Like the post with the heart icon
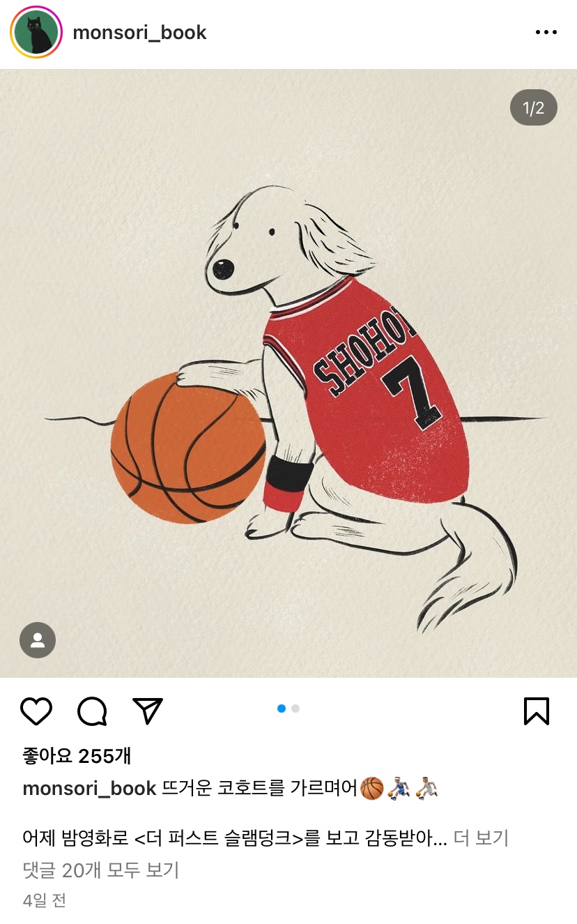 [x=36, y=711]
